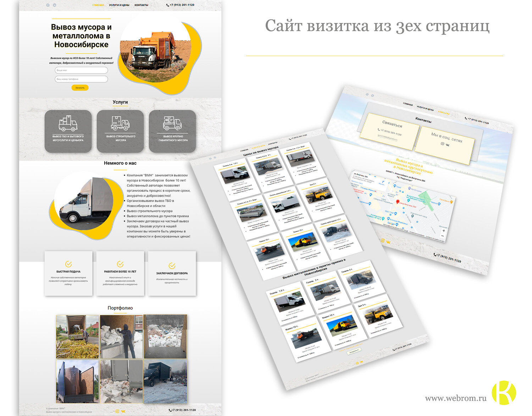The image size is (532, 416).
Task: Click УСЛУГИ И ЦЕНЫ on contacts page mockup
Action: click(x=425, y=108)
